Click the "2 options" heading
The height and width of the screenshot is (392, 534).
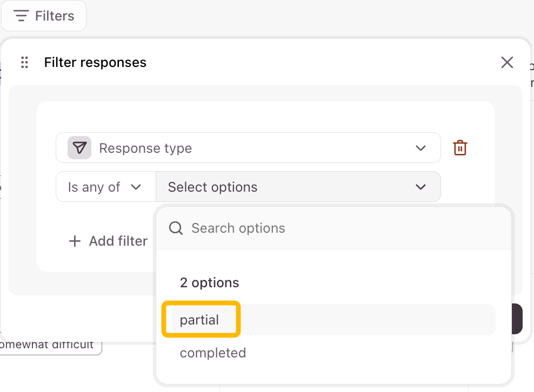[209, 282]
